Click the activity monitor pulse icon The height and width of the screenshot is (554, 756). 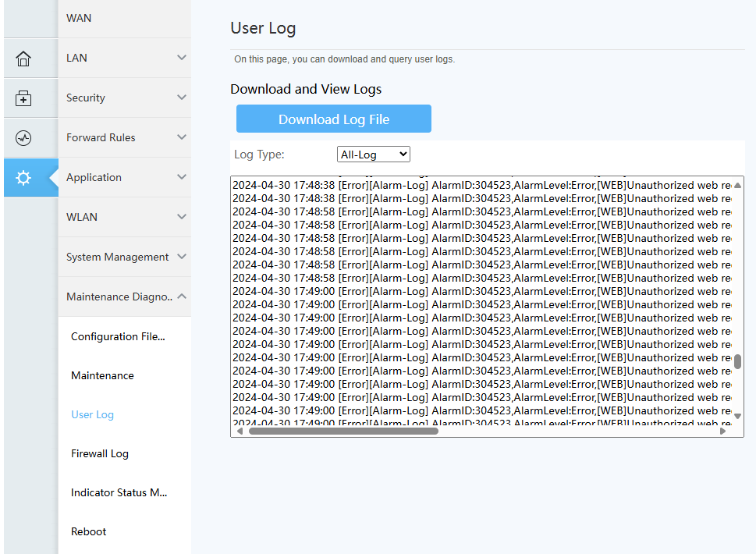tap(23, 138)
